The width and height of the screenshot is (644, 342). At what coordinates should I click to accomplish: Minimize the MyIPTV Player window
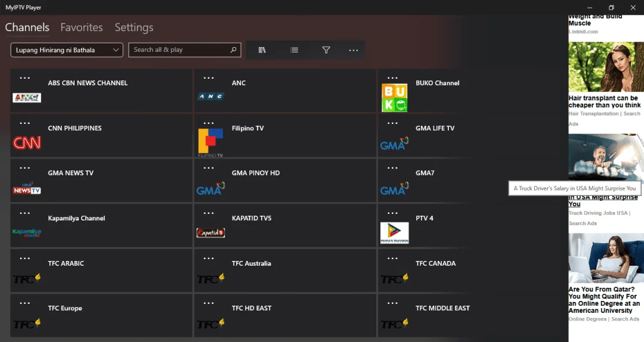(x=590, y=7)
